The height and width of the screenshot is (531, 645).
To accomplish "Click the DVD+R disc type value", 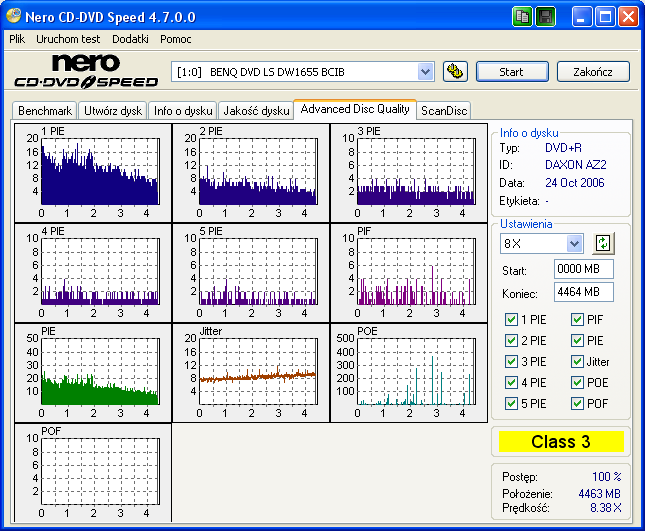I will coord(563,148).
